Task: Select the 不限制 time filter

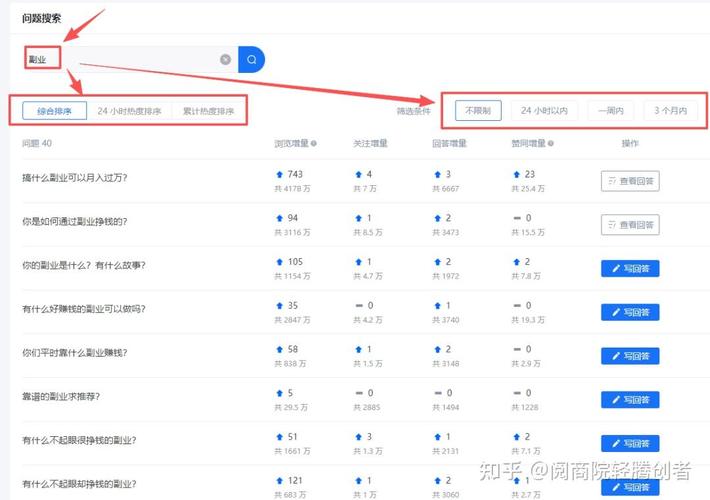Action: (478, 110)
